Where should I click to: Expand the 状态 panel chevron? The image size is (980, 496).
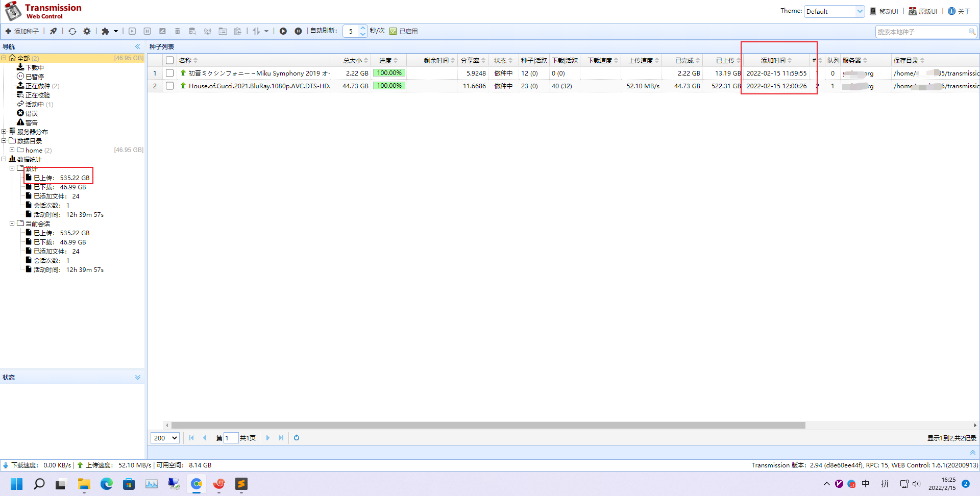(138, 377)
